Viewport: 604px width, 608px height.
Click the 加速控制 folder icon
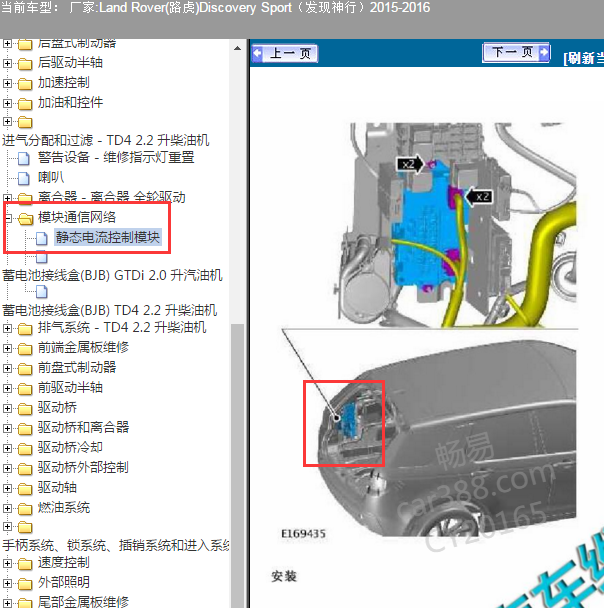25,83
